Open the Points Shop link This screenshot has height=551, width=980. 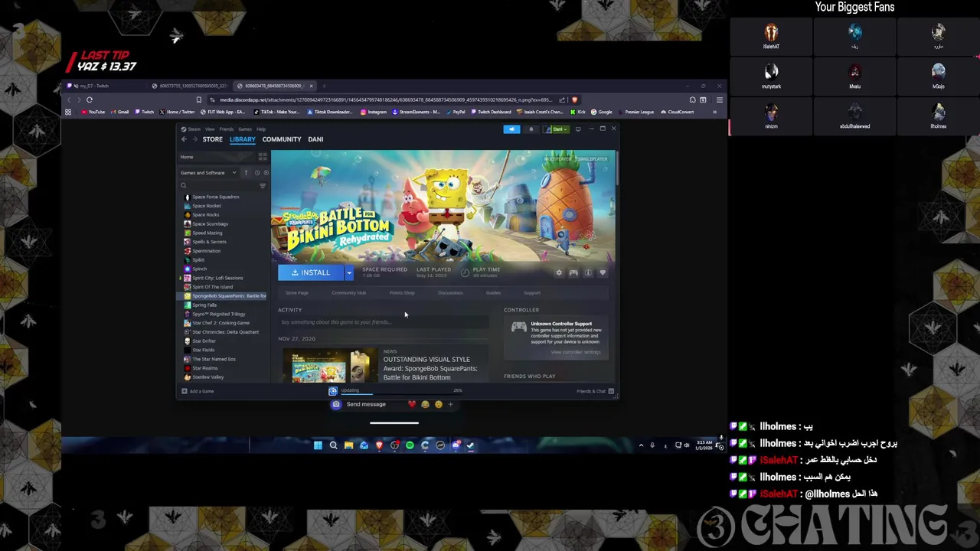tap(402, 293)
